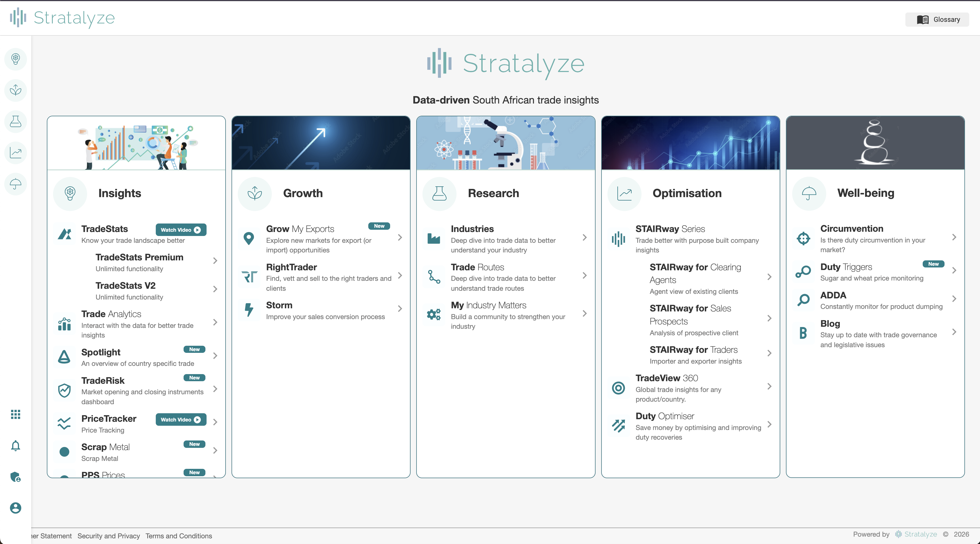Select the Research flask icon in the sidebar
Screen dimensions: 980x544
[x=15, y=121]
